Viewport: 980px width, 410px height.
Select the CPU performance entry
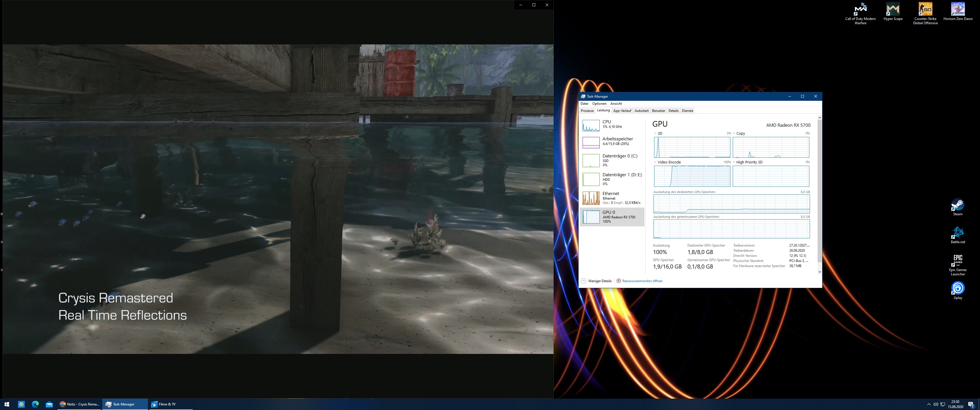tap(612, 124)
